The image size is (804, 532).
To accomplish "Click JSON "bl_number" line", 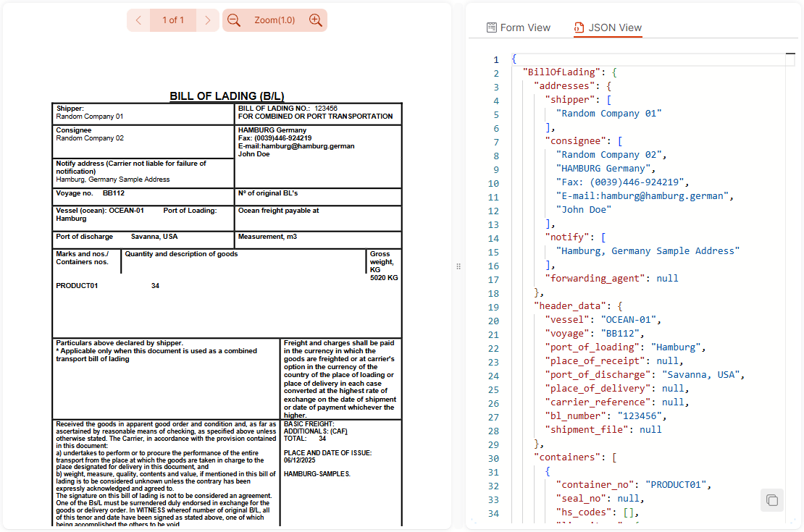I will pos(606,417).
